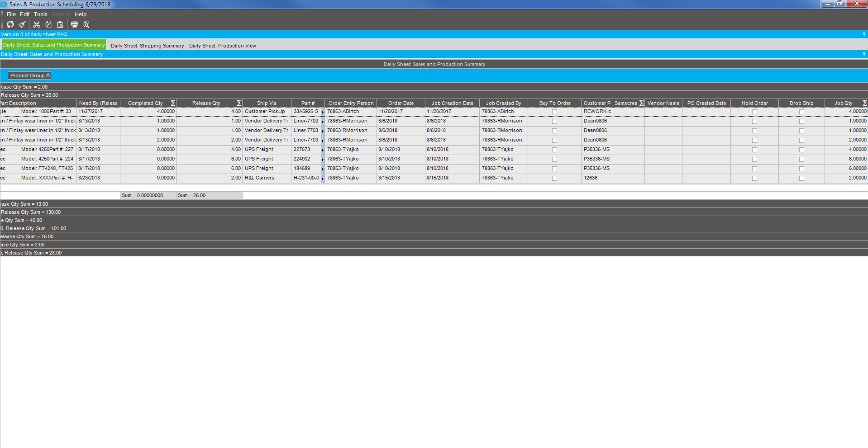Toggle Drop Ship for the REWORK-c row
868x448 pixels.
[801, 112]
